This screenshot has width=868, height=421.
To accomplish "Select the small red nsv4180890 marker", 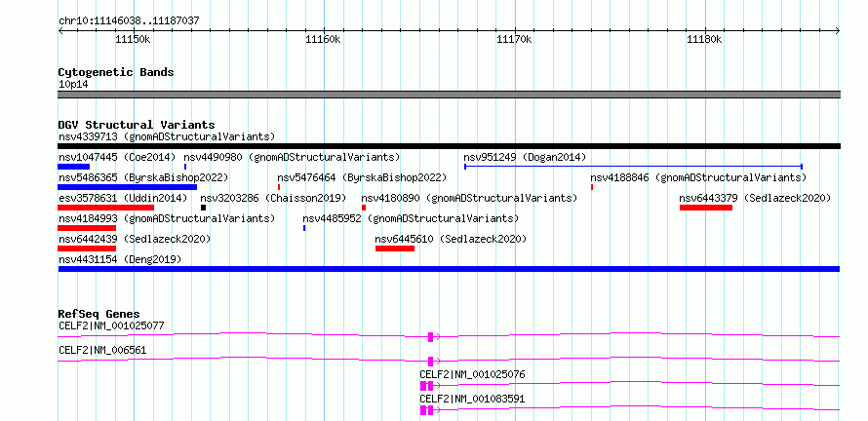I will (363, 208).
